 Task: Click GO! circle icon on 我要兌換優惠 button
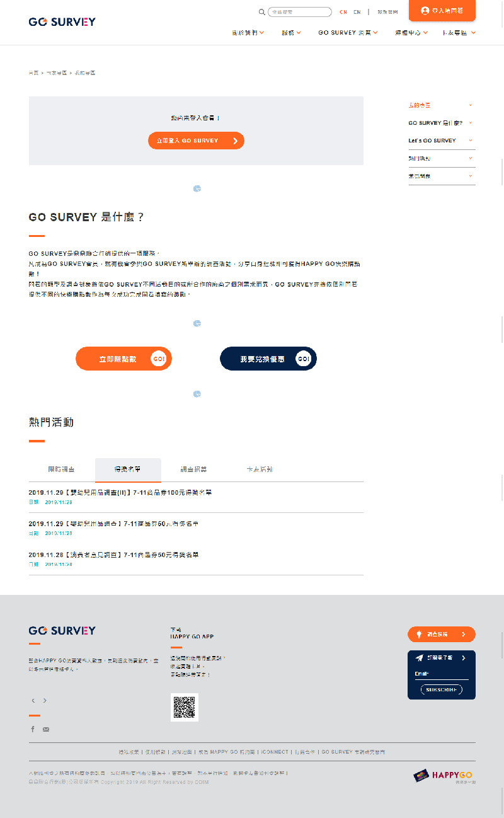click(x=304, y=359)
